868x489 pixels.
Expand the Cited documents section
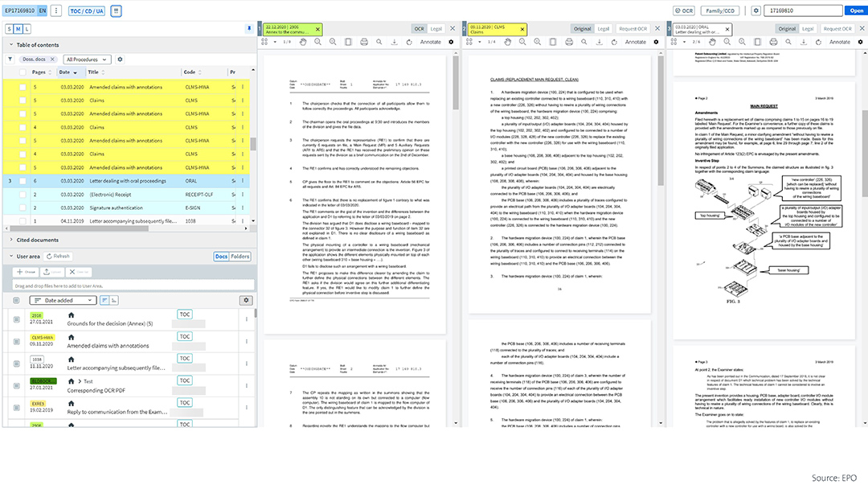pyautogui.click(x=10, y=240)
